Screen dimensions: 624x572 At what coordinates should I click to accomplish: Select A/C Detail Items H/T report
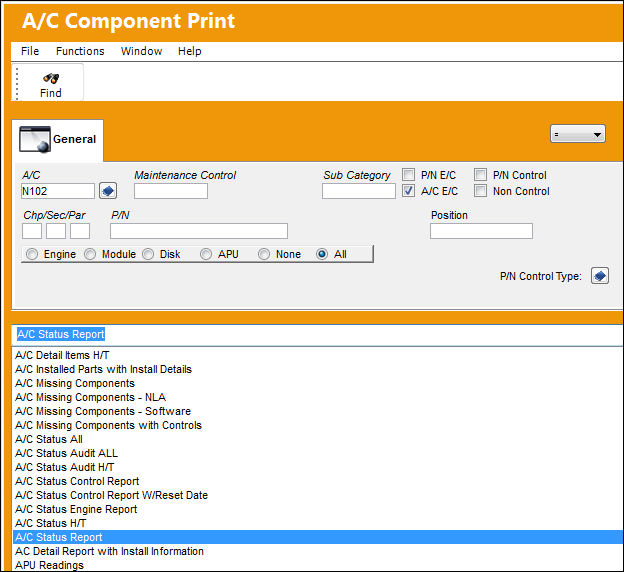tap(318, 355)
